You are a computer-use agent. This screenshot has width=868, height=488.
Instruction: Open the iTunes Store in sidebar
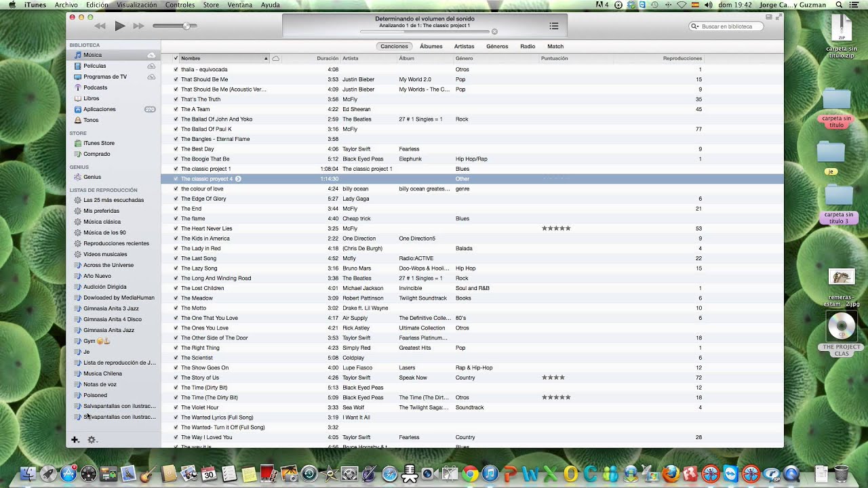coord(113,143)
